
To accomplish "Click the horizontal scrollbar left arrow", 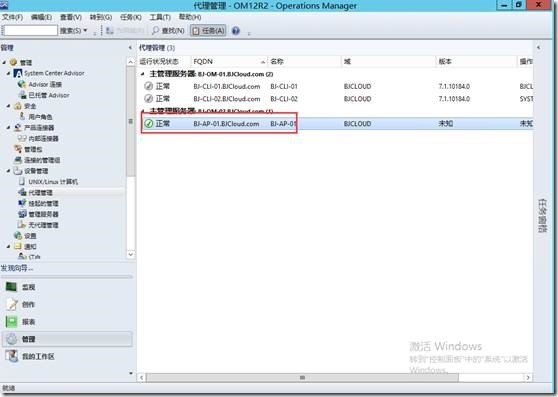I will (142, 377).
